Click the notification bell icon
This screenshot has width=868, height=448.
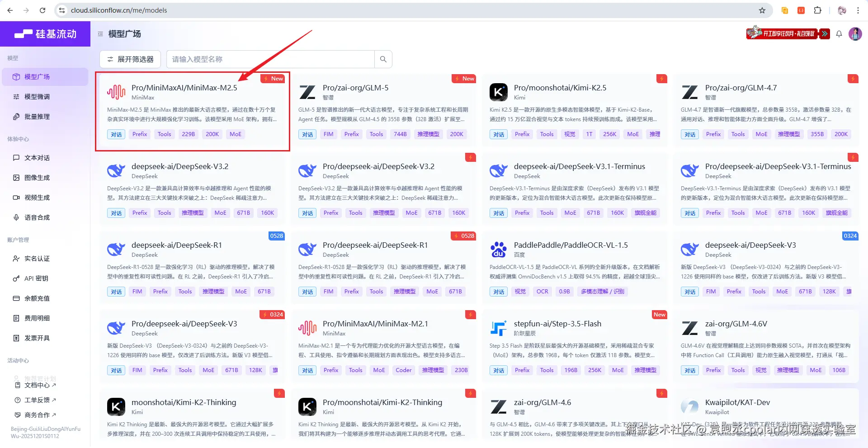839,34
